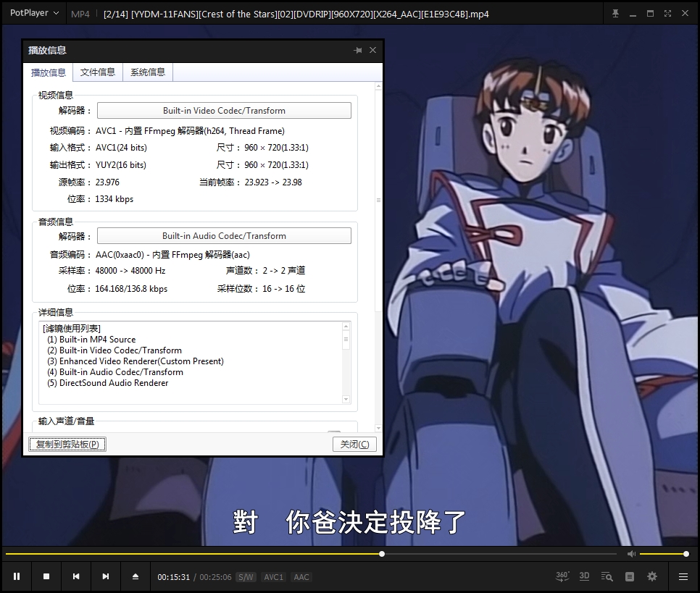Select '(2) Built-in Video Codec/Transform' filter line
Image resolution: width=700 pixels, height=593 pixels.
click(x=114, y=350)
